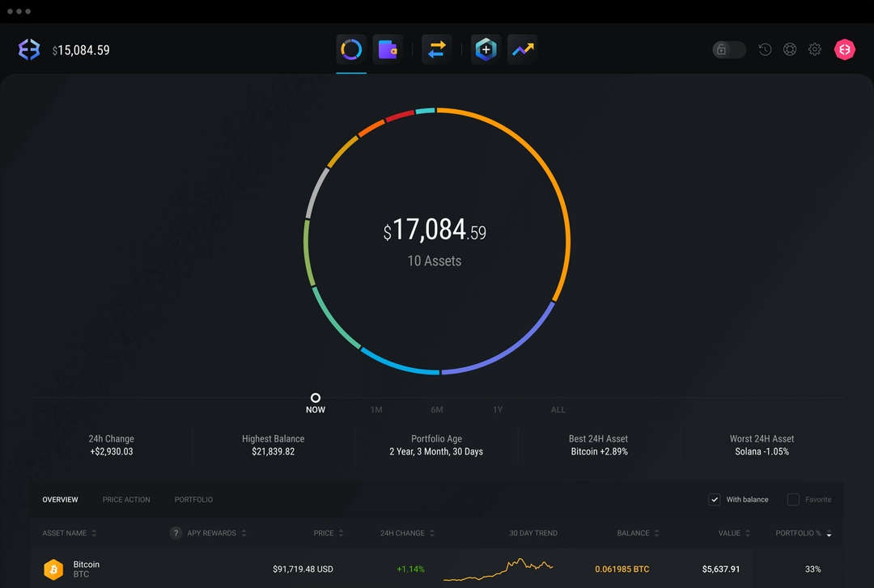Screen dimensions: 874x588
Task: Click the pink Exodus profile badge
Action: [844, 49]
